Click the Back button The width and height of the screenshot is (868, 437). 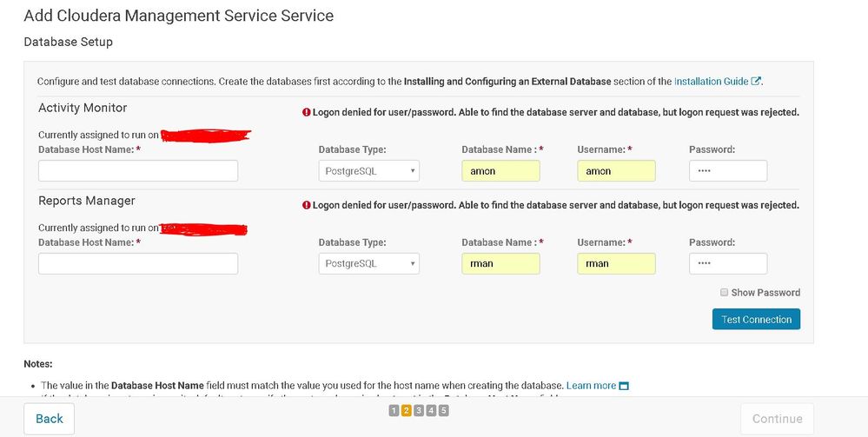49,419
